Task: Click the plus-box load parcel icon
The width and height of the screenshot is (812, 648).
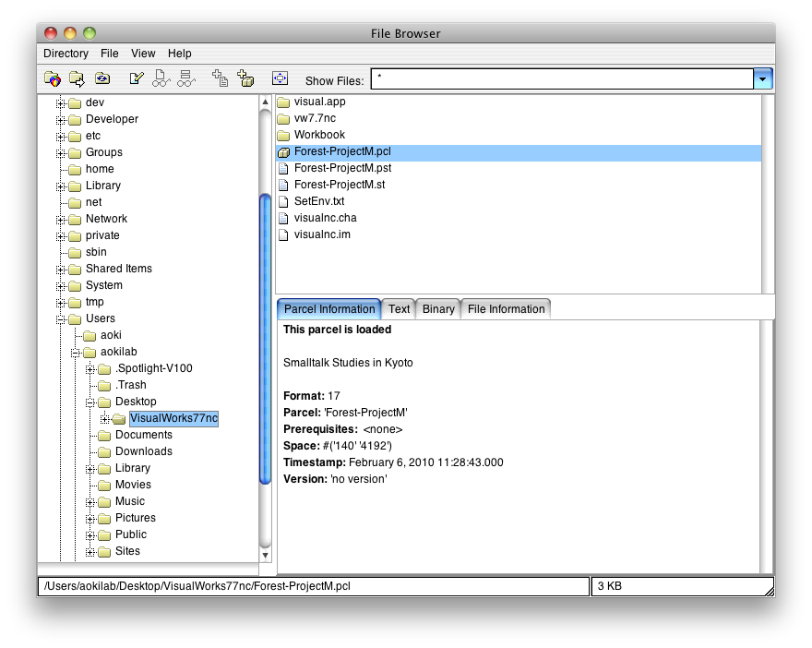Action: click(245, 78)
